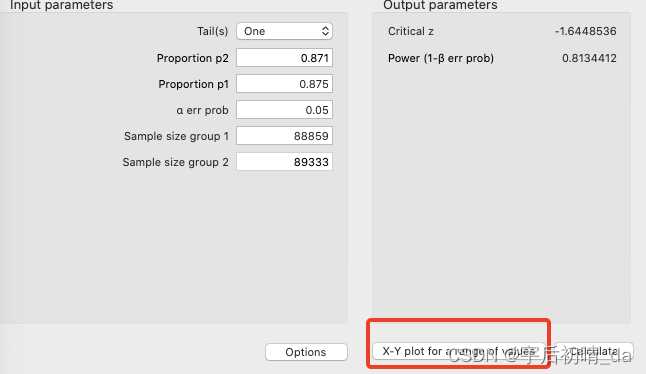Focus the Proportion p1 input field

284,84
